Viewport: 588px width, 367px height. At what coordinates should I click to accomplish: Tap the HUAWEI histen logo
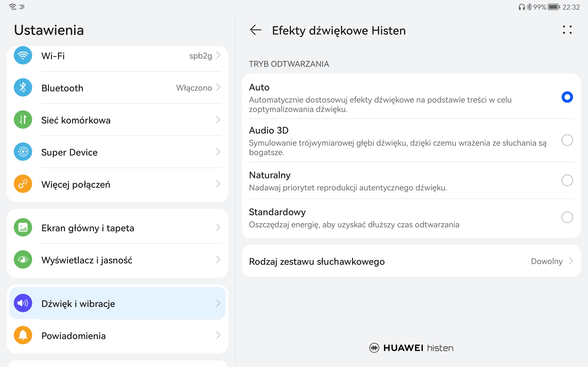(411, 348)
